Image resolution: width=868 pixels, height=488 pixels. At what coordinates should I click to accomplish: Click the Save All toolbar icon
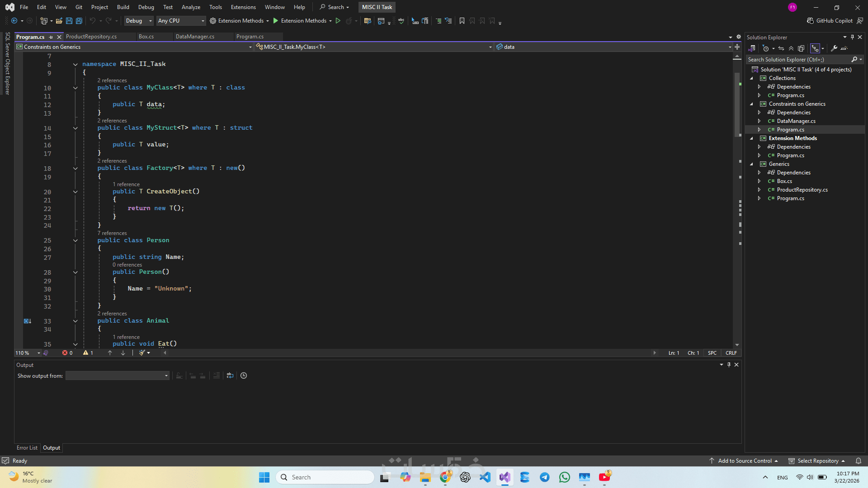pyautogui.click(x=79, y=21)
